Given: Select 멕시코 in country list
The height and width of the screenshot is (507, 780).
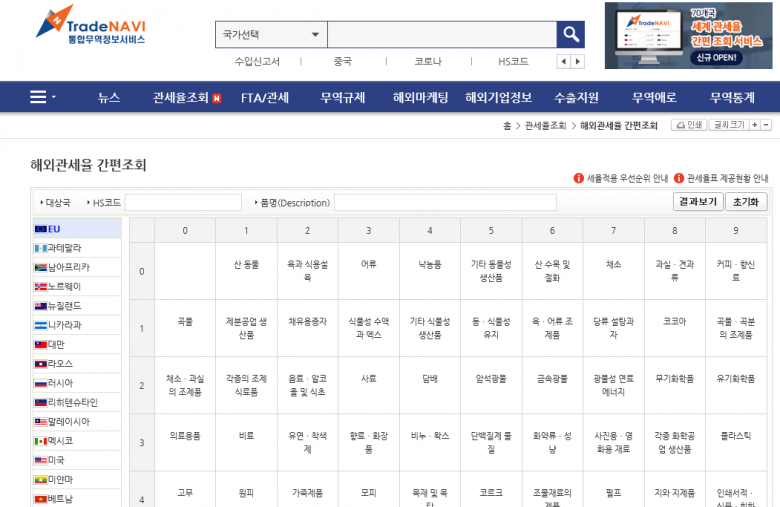Looking at the screenshot, I should click(77, 441).
